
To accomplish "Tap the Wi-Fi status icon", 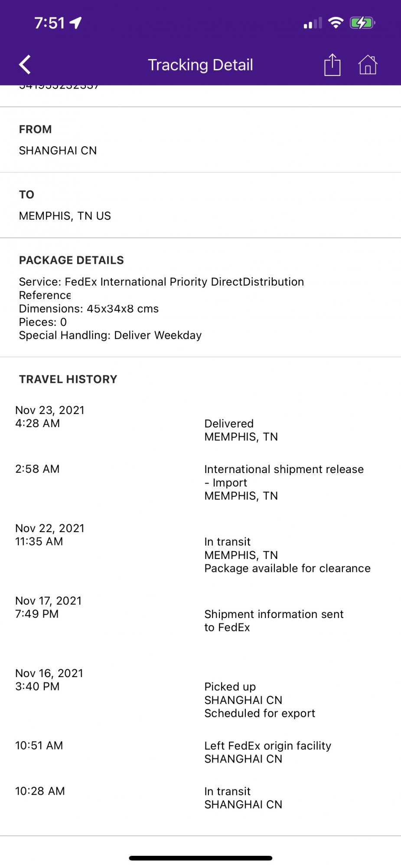I will [336, 23].
